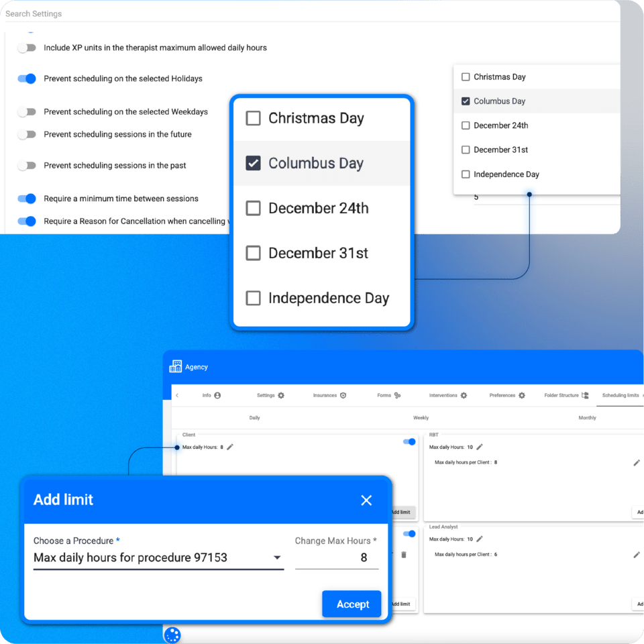
Task: Click the Insurances target icon
Action: [343, 396]
